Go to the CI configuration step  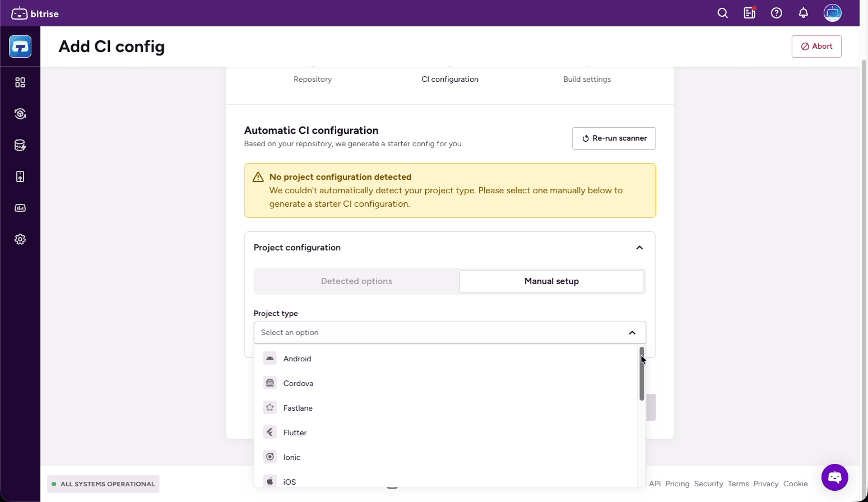(450, 79)
